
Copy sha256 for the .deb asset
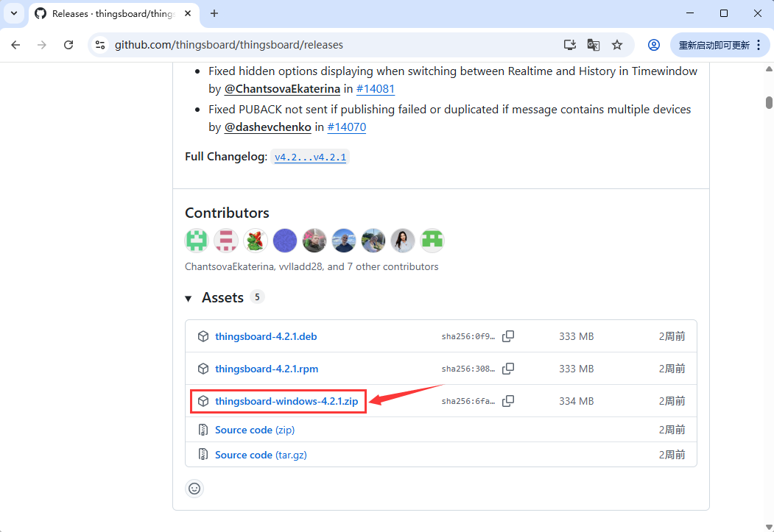pos(508,336)
